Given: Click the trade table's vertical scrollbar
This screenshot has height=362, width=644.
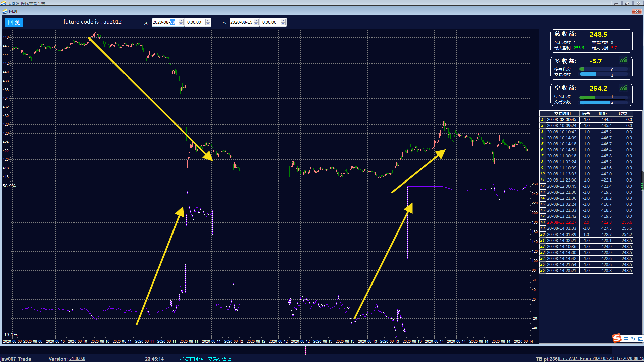Looking at the screenshot, I should click(x=642, y=180).
